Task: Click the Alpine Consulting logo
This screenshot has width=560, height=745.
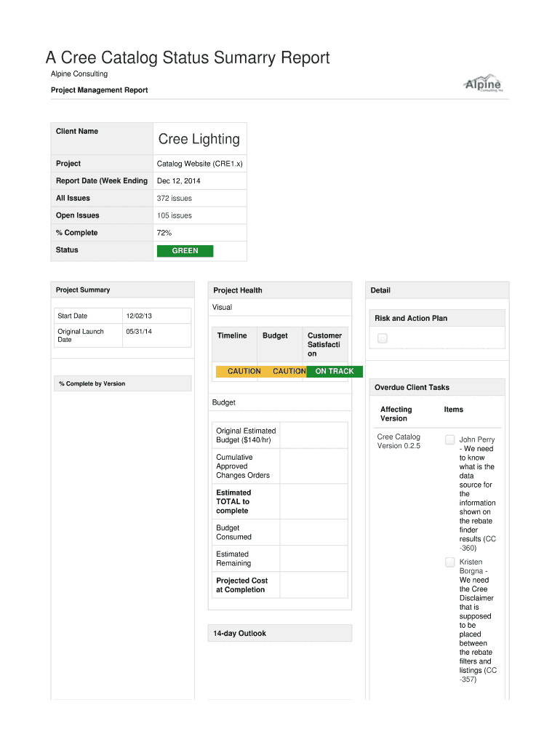Action: (483, 83)
